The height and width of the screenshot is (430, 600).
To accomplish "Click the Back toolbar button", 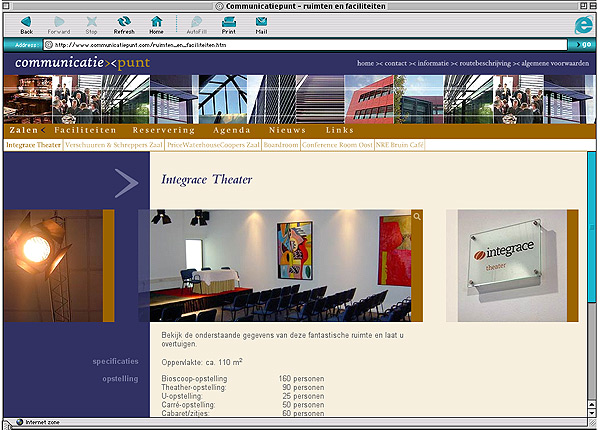I will [x=26, y=25].
